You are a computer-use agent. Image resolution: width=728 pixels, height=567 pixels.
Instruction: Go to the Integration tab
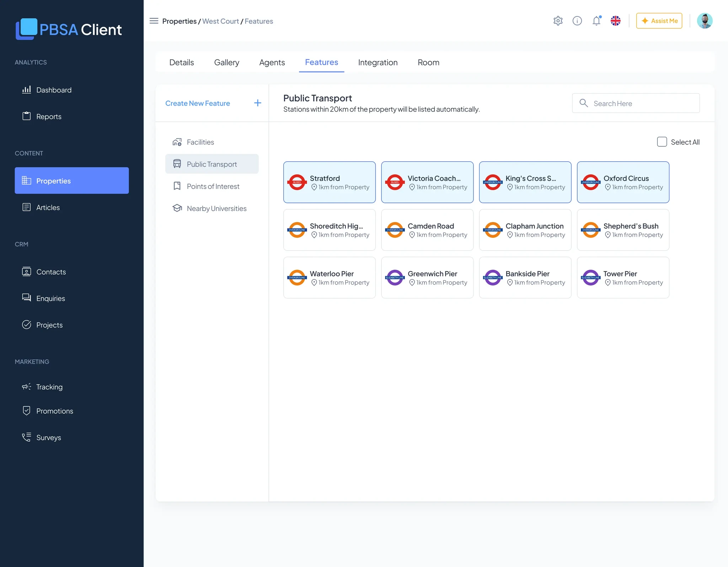tap(378, 63)
